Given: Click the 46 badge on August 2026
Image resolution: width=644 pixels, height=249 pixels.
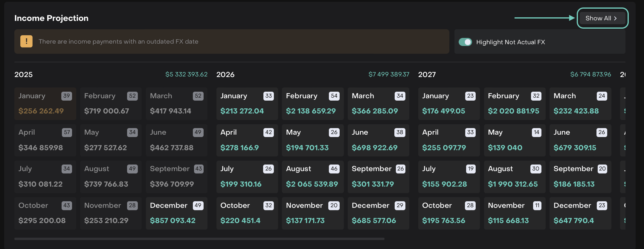Looking at the screenshot, I should click(x=334, y=169).
